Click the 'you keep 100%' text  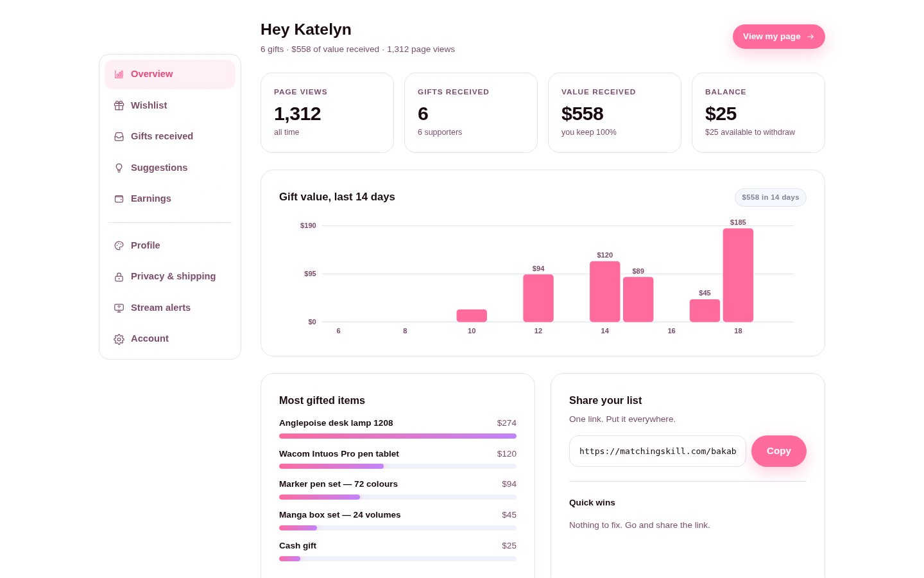click(x=589, y=132)
